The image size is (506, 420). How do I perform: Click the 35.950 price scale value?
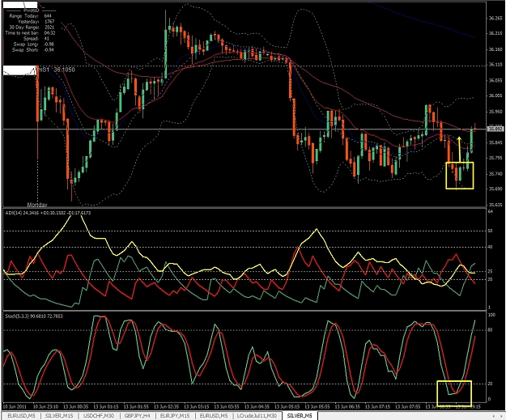click(x=495, y=112)
